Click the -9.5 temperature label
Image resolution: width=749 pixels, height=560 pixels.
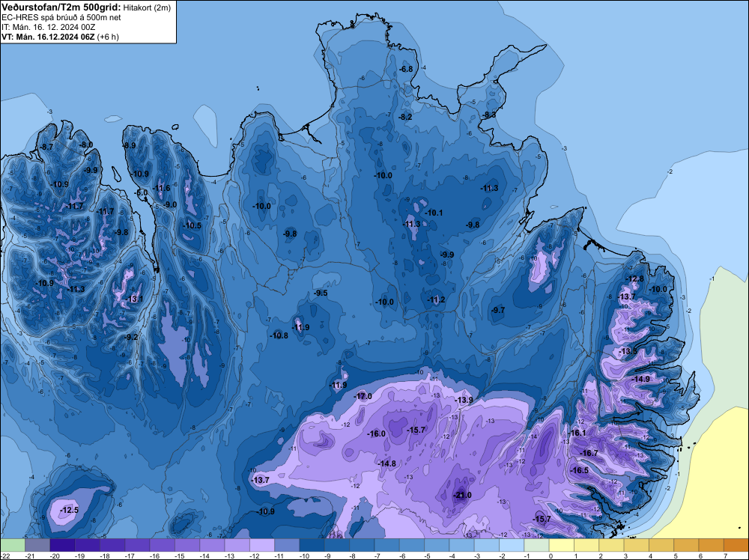pos(321,293)
